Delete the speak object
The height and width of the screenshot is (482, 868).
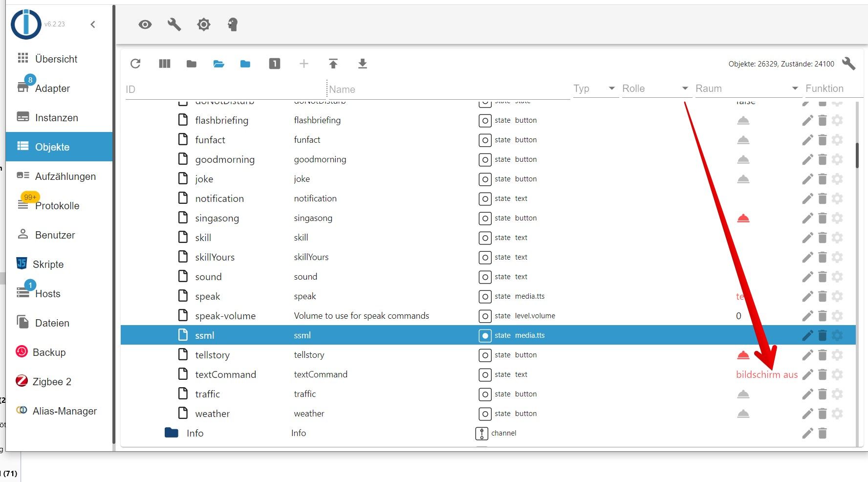point(823,296)
